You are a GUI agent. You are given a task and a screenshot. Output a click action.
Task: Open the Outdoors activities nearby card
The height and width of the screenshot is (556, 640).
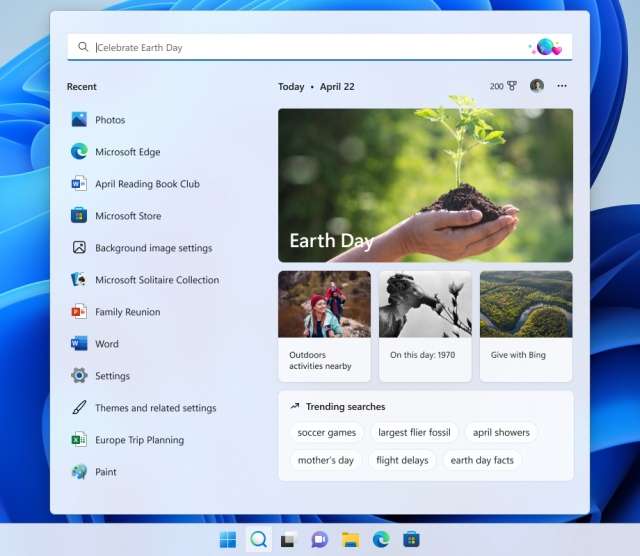pos(324,326)
